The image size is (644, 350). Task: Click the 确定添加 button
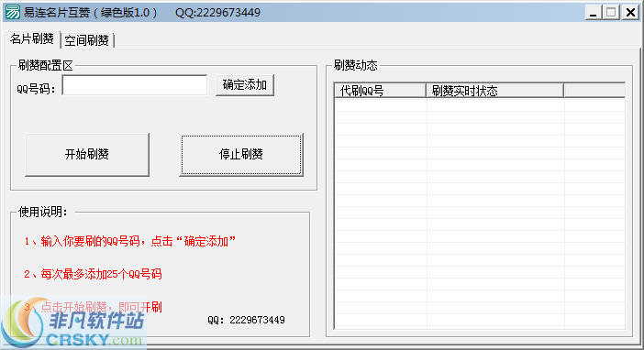(245, 85)
